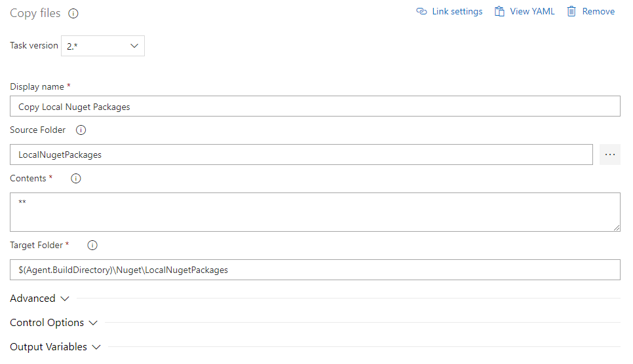633x364 pixels.
Task: Click the View YAML clipboard icon
Action: pos(499,11)
